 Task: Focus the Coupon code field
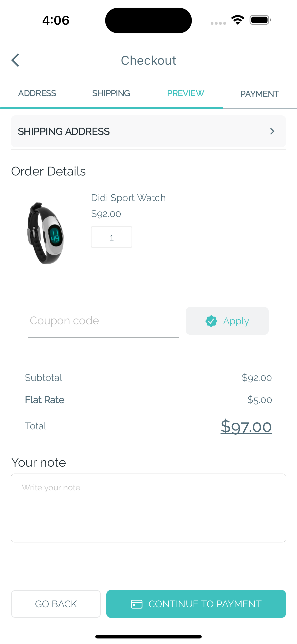pyautogui.click(x=104, y=321)
